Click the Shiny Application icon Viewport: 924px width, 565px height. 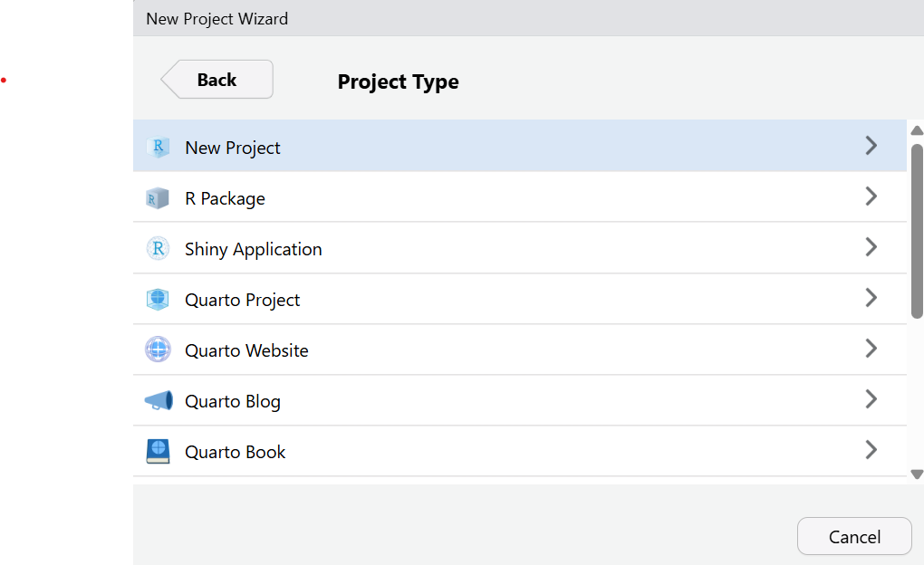tap(158, 248)
